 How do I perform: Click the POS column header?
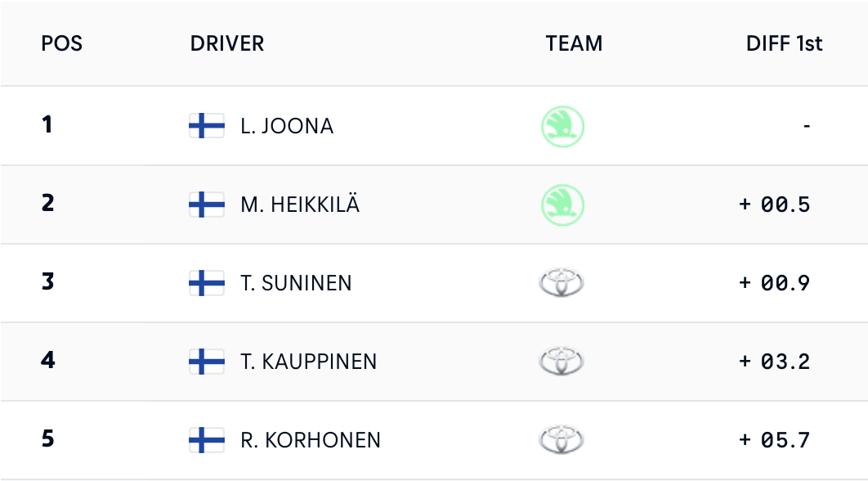click(62, 43)
